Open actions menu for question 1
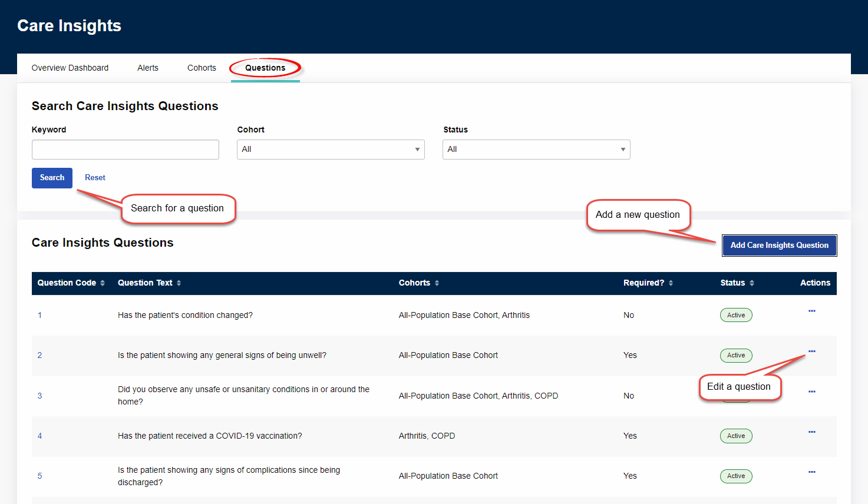Screen dimensions: 868x504 click(x=811, y=311)
